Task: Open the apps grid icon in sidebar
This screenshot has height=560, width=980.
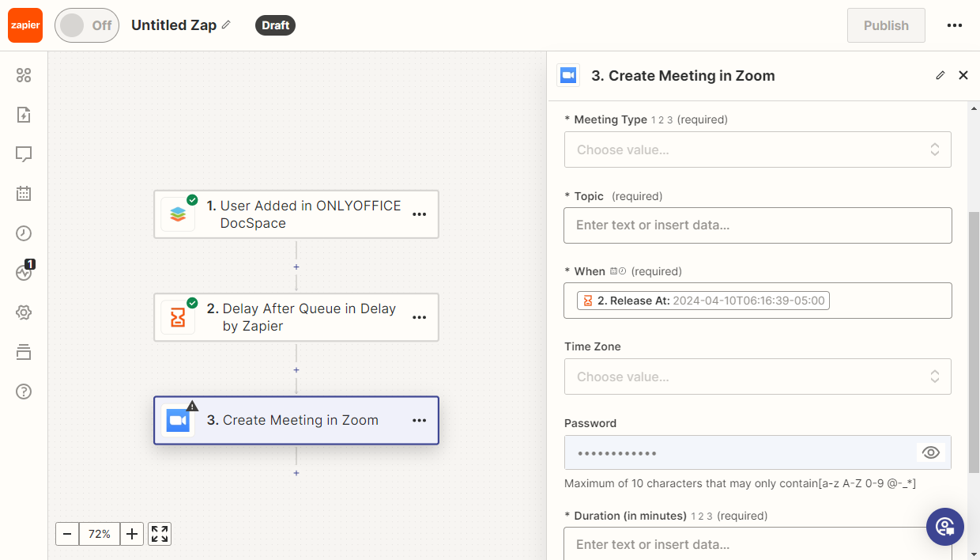Action: [24, 75]
